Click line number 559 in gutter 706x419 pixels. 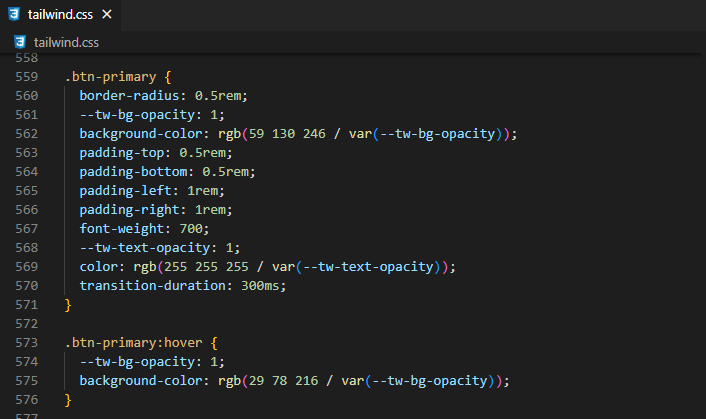27,77
